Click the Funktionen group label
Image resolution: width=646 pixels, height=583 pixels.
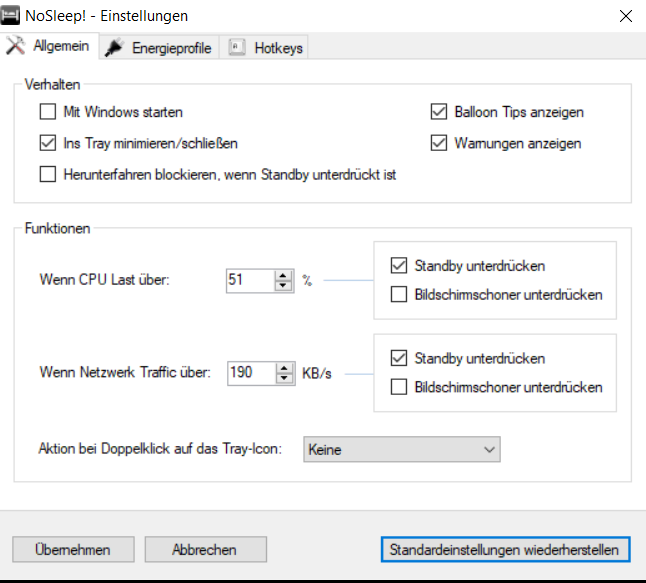57,228
